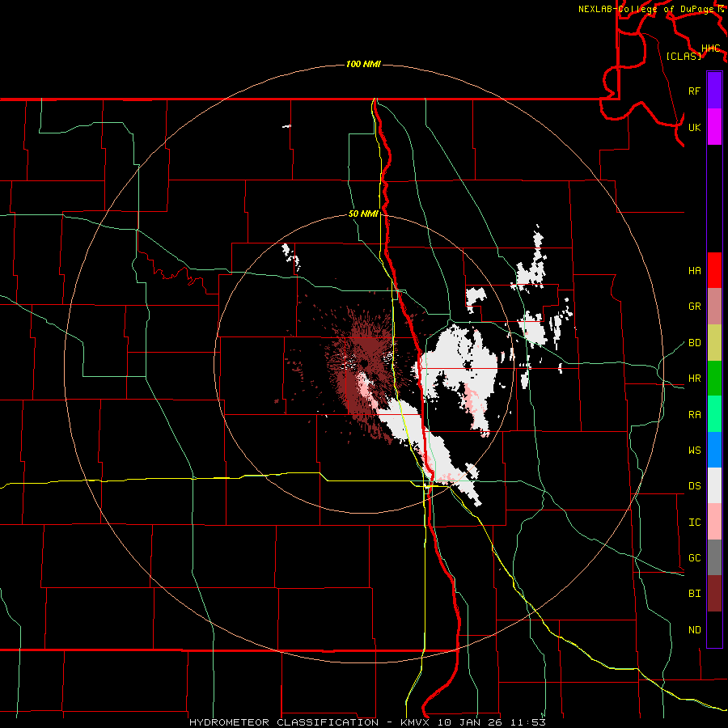Click the [CLAS] units label
The height and width of the screenshot is (728, 728).
click(684, 56)
